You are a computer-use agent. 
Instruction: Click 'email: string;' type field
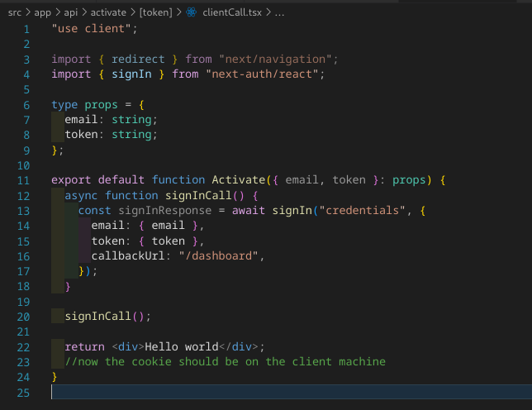[111, 120]
